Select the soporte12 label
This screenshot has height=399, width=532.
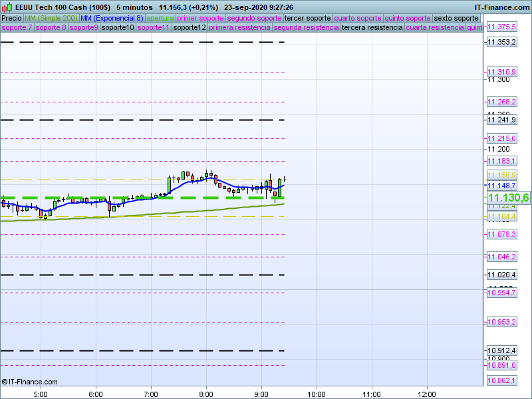(189, 28)
